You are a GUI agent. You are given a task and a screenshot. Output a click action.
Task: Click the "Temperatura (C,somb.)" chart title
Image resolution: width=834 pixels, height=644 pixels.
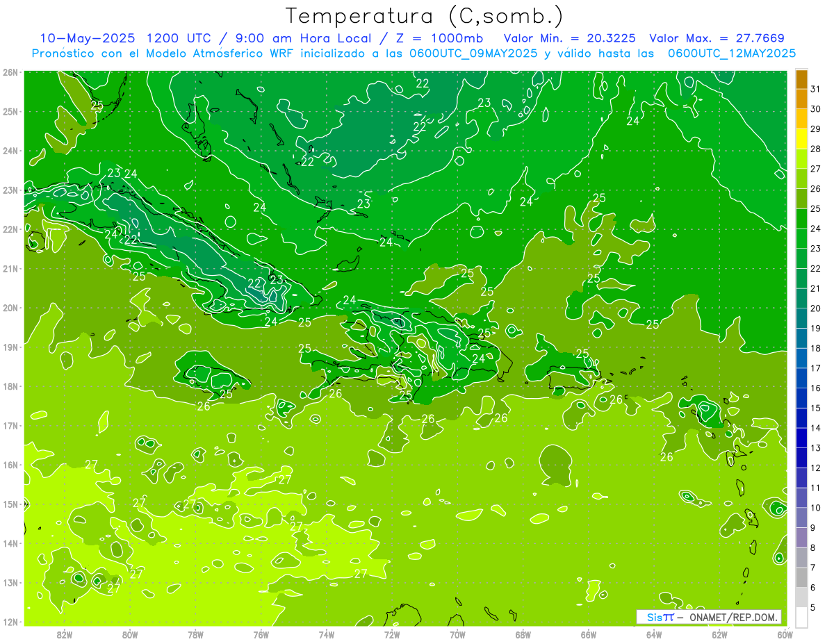425,16
